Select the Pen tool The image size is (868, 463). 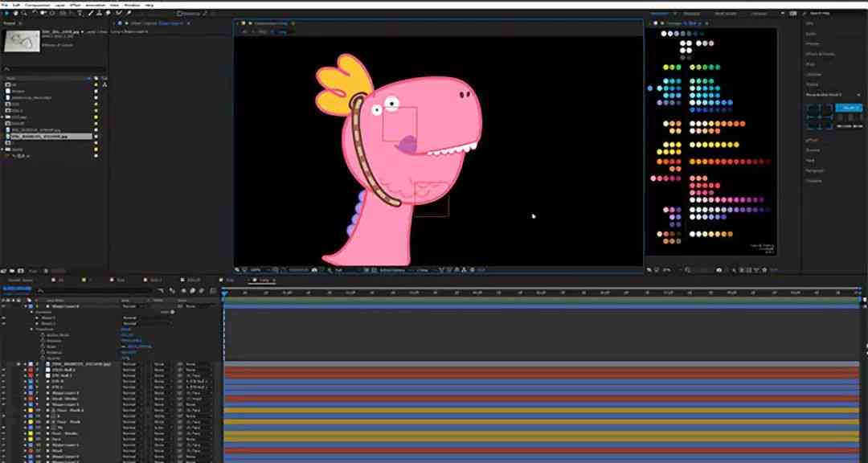click(71, 13)
